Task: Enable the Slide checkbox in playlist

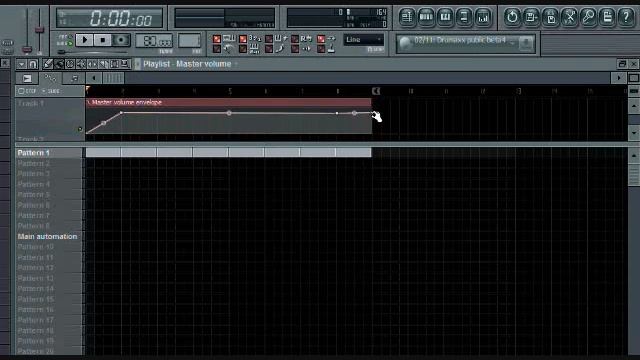Action: (44, 91)
